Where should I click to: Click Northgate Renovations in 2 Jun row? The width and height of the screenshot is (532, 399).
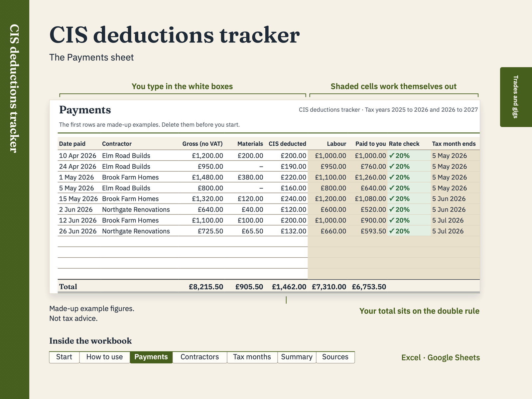pos(136,209)
